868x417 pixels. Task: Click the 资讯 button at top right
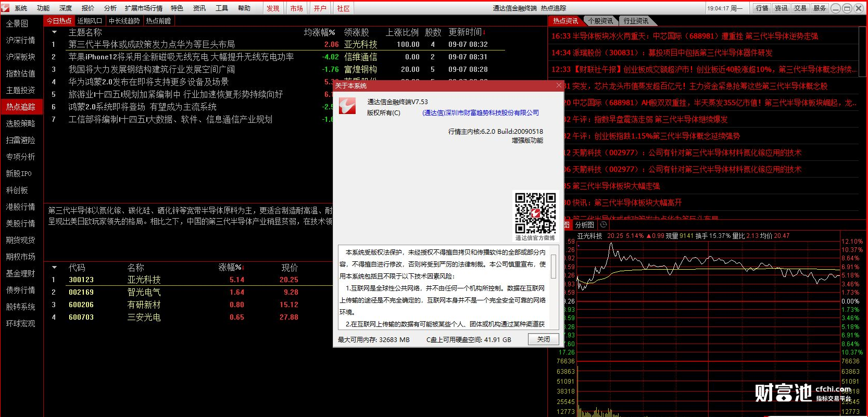click(x=782, y=8)
